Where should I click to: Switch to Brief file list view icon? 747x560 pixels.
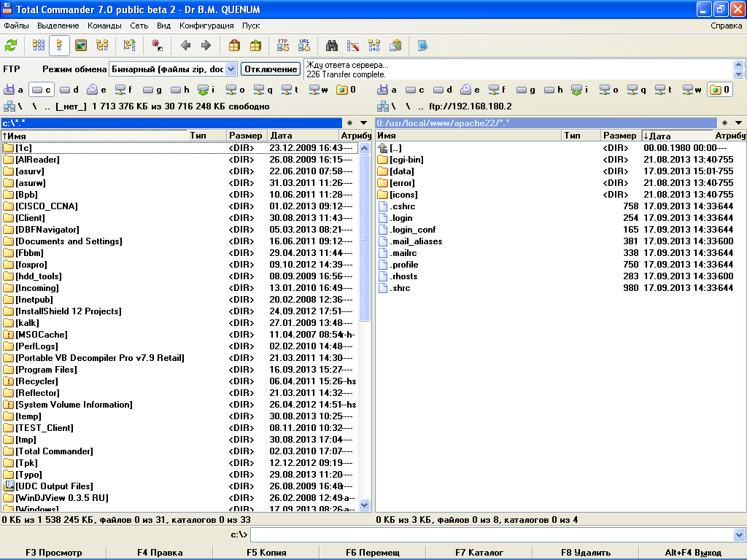coord(39,46)
